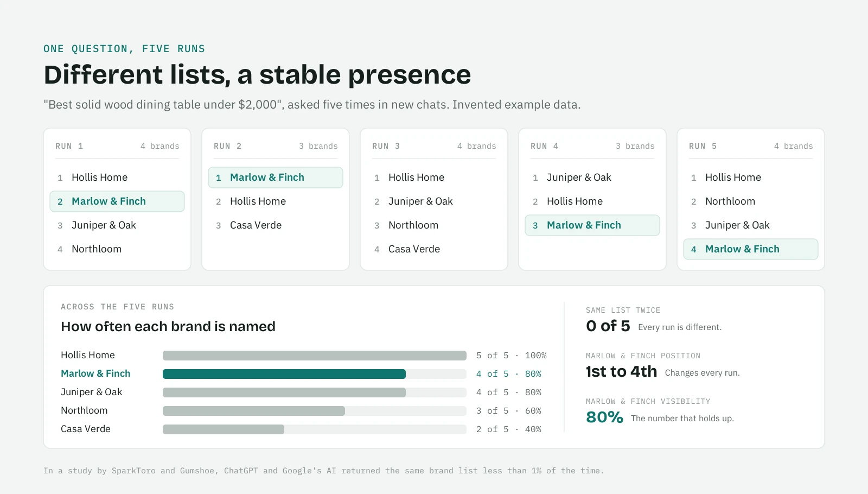This screenshot has height=494, width=868.
Task: Click the Run 3 card header
Action: (x=434, y=146)
